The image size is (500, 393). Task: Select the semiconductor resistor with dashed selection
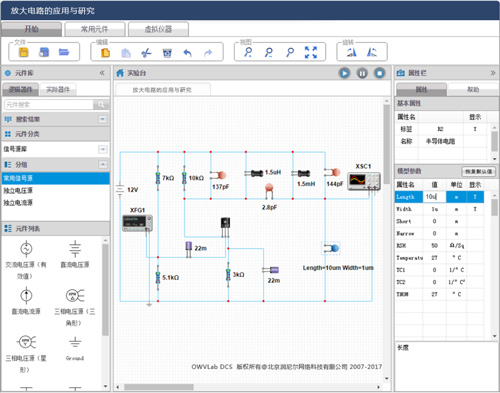(x=331, y=248)
